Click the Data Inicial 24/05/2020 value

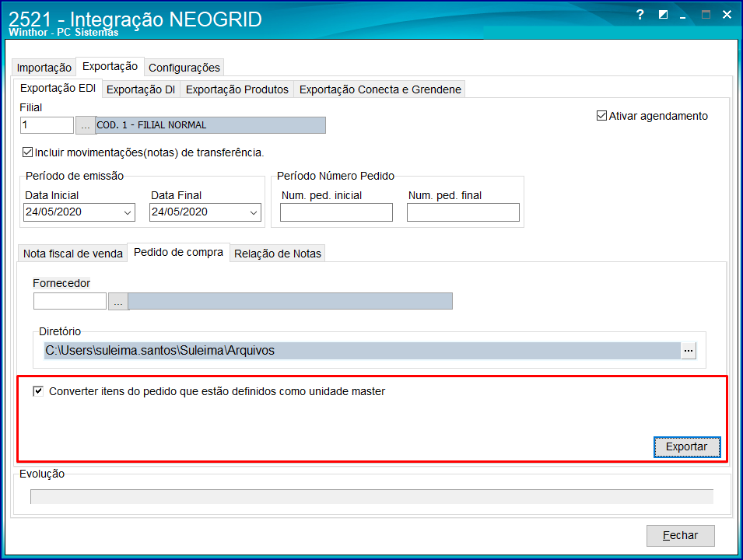54,212
